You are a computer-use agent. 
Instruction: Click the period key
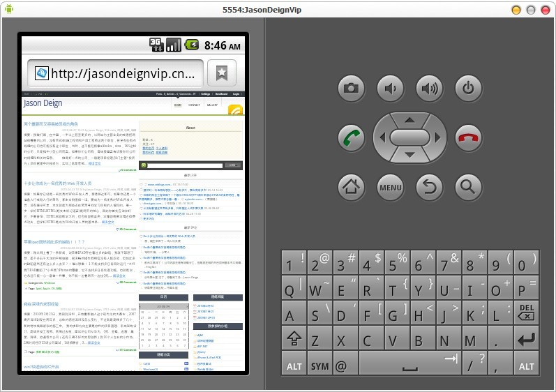click(500, 338)
